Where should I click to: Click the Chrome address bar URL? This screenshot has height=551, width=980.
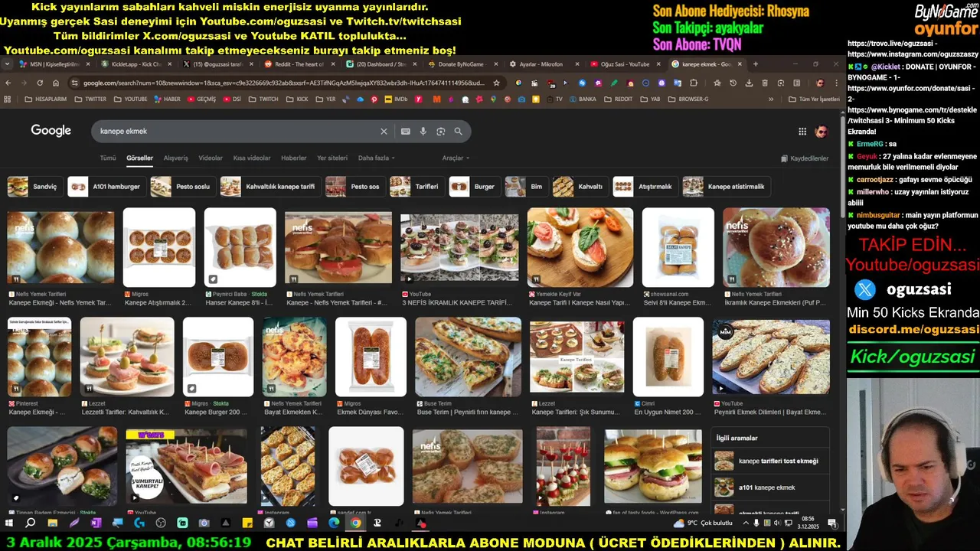coord(283,83)
